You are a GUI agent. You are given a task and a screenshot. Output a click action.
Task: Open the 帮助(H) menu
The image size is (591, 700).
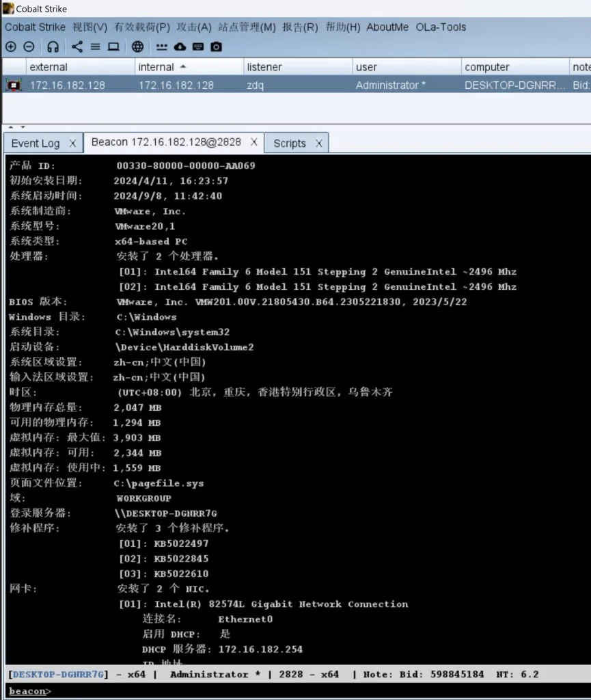click(343, 27)
